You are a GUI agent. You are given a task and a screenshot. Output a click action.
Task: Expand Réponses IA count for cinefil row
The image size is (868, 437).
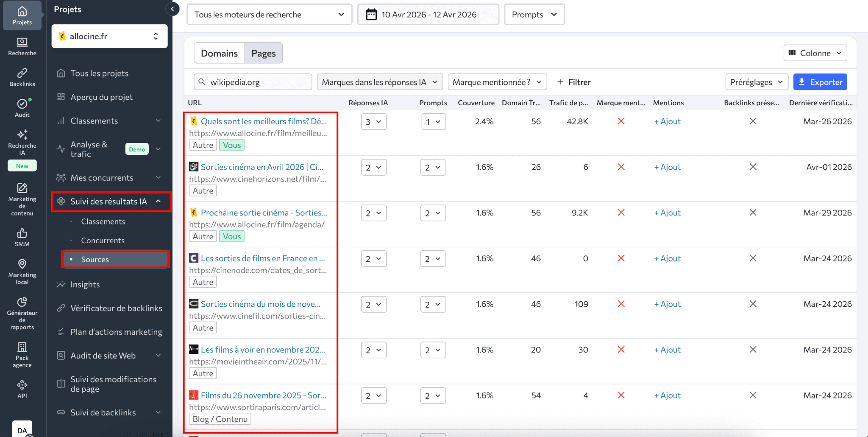(374, 304)
